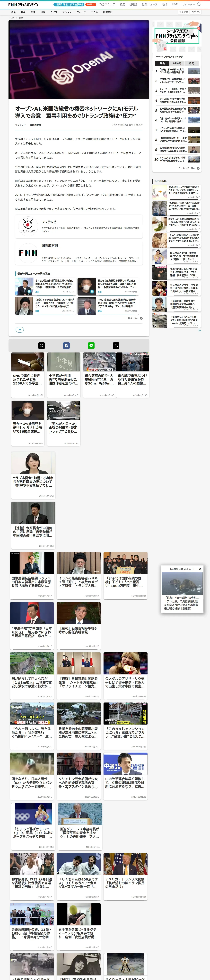Open 番組発 in top header
This screenshot has height=980, width=210.
(133, 5)
